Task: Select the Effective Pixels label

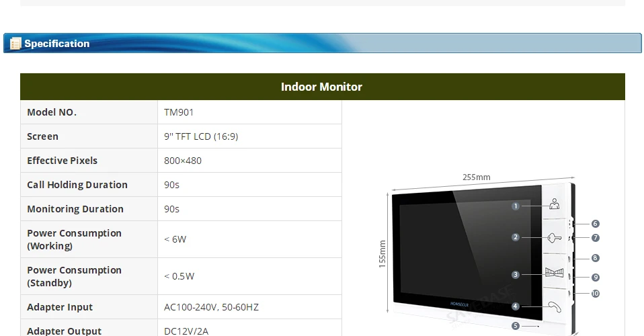Action: (x=62, y=161)
